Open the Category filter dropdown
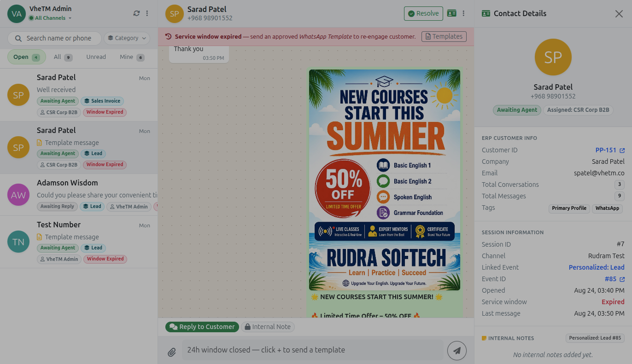The width and height of the screenshot is (632, 364). click(127, 38)
